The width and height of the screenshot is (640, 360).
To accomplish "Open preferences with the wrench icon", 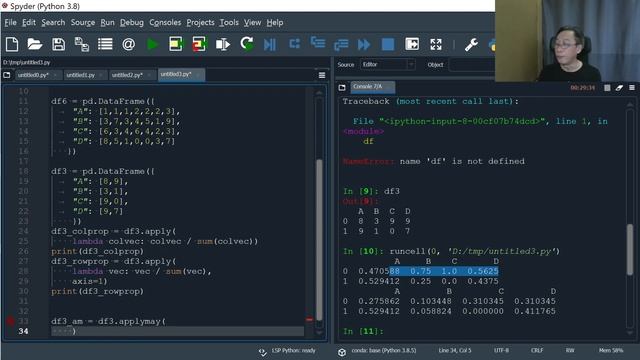I will (x=471, y=44).
